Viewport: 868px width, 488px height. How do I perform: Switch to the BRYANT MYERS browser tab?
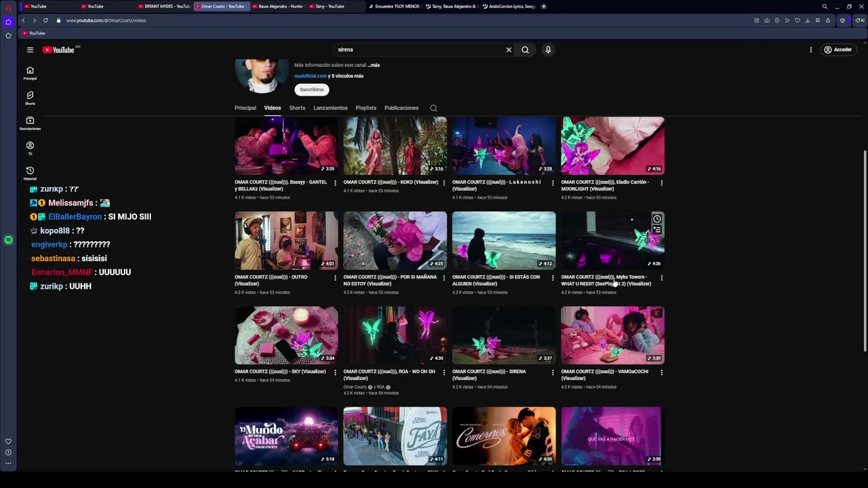coord(165,6)
